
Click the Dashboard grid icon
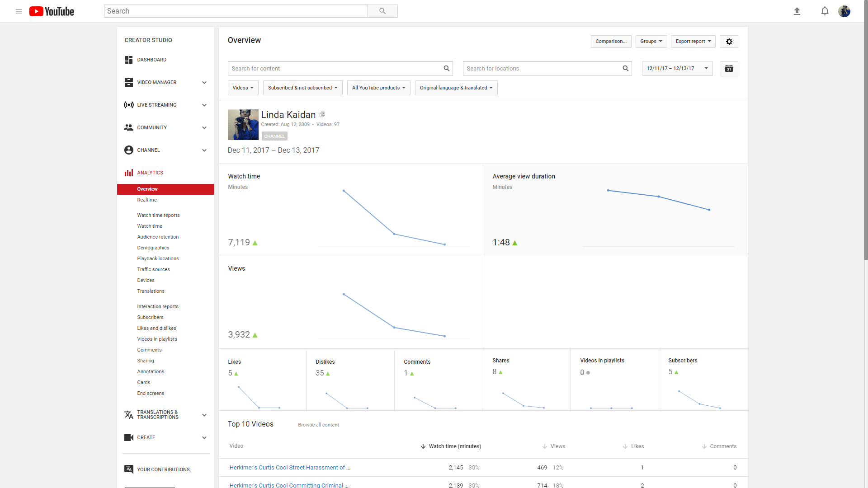(129, 60)
